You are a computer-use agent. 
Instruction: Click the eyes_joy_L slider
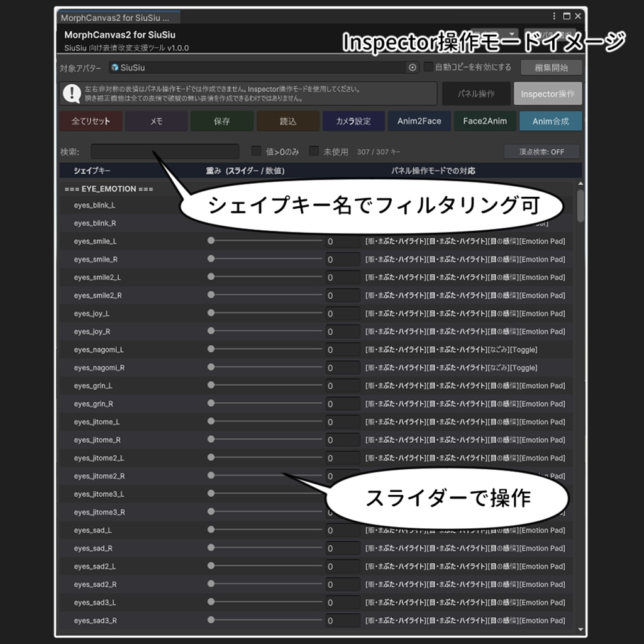pos(266,313)
